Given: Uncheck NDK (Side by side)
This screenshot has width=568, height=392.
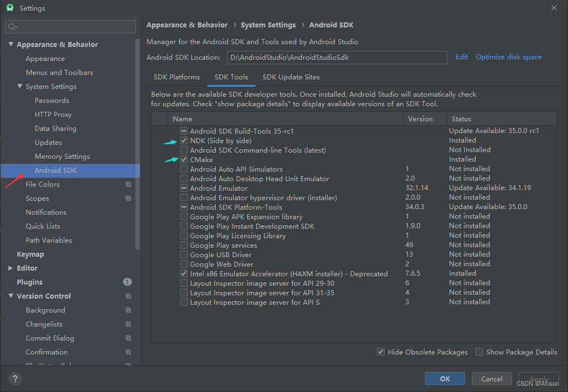Looking at the screenshot, I should (184, 140).
